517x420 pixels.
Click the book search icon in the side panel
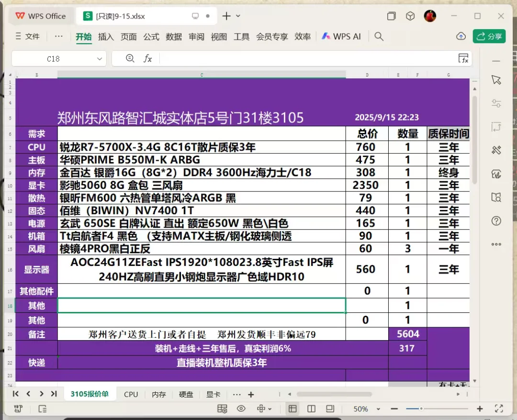point(496,197)
